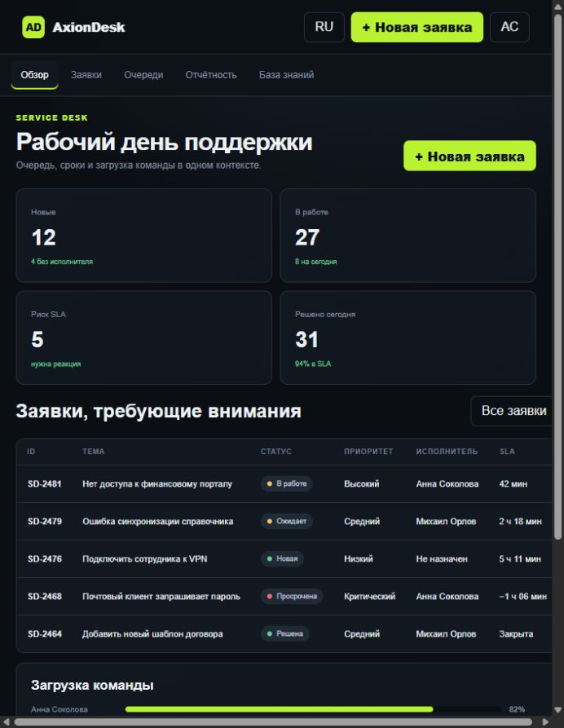Click the '4 без исполнителя' note
The height and width of the screenshot is (728, 564).
tap(62, 262)
